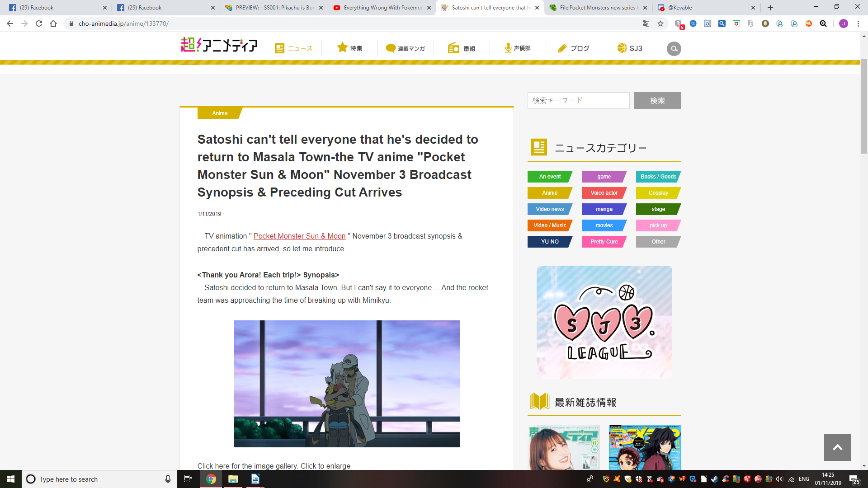Screen dimensions: 868x488
Task: Click the system tray Wi-Fi icon
Action: (791, 479)
